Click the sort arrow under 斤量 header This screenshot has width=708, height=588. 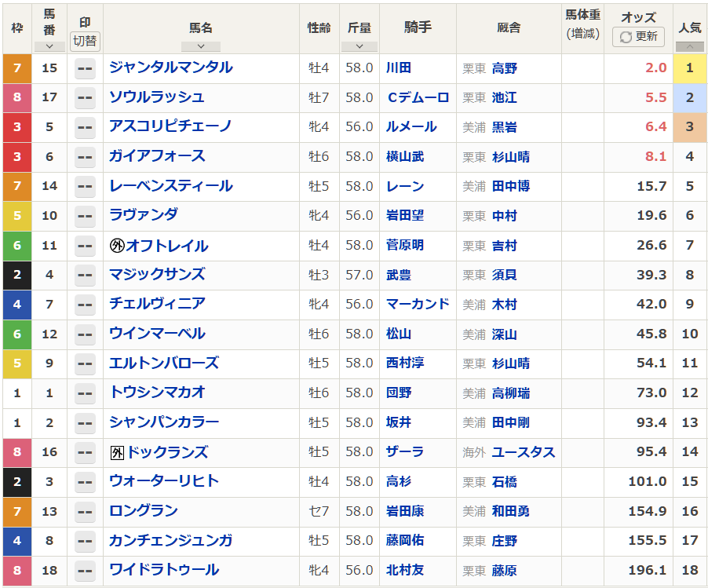click(359, 46)
